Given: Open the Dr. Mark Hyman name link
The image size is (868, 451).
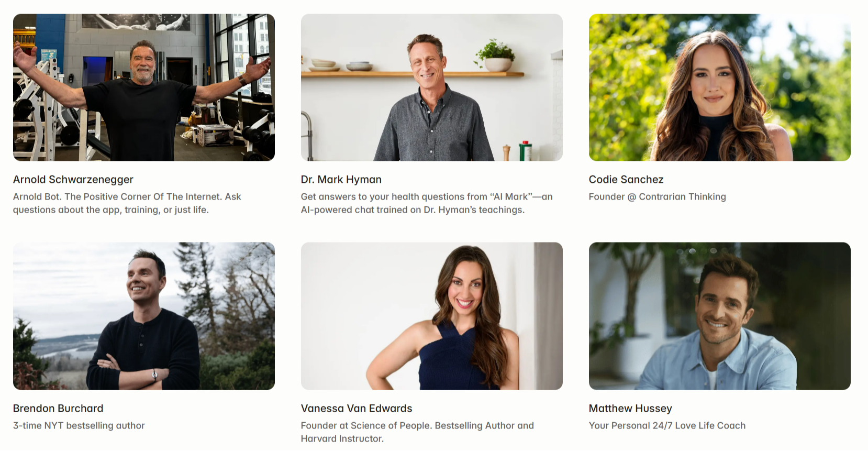Looking at the screenshot, I should [x=341, y=180].
